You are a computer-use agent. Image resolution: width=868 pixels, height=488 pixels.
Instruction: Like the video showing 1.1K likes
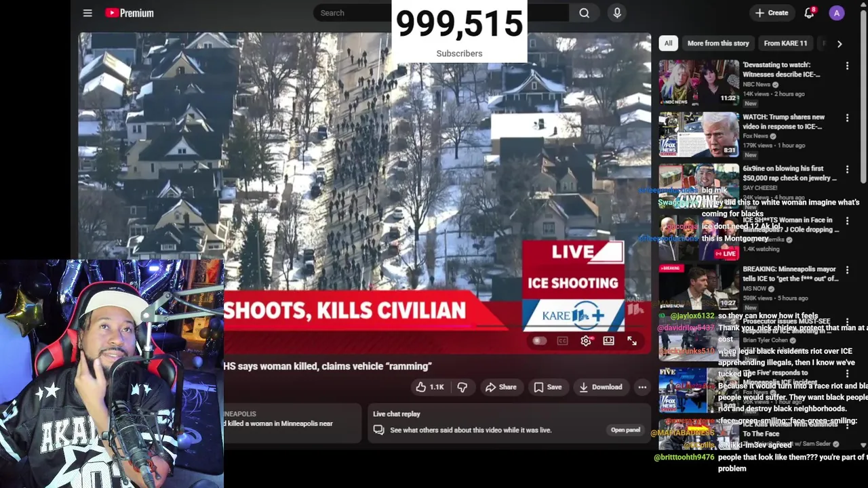pos(429,387)
